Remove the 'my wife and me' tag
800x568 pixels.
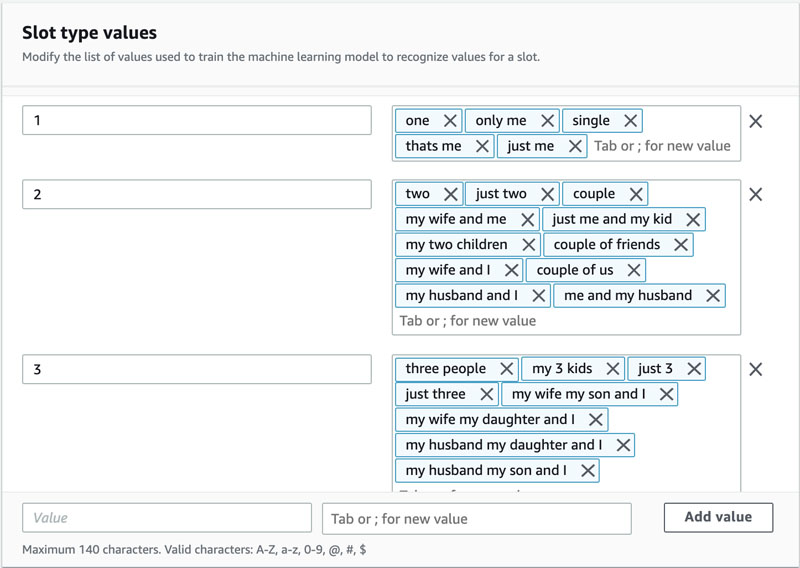(528, 220)
